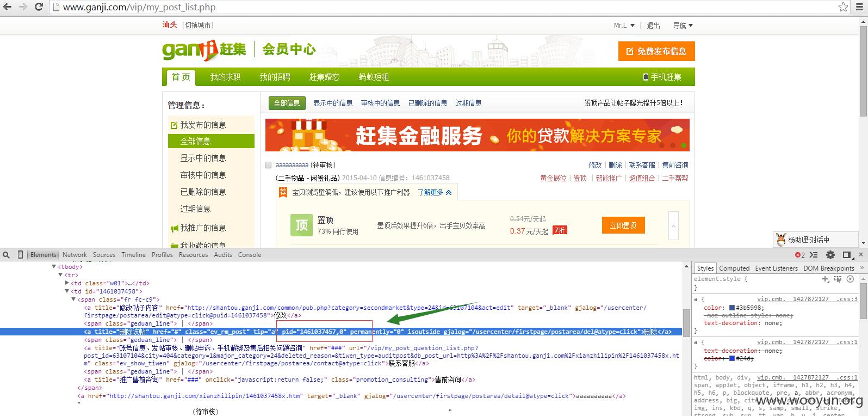Viewport: 868px width, 416px height.
Task: Open Timeline tab in DevTools
Action: pyautogui.click(x=133, y=255)
